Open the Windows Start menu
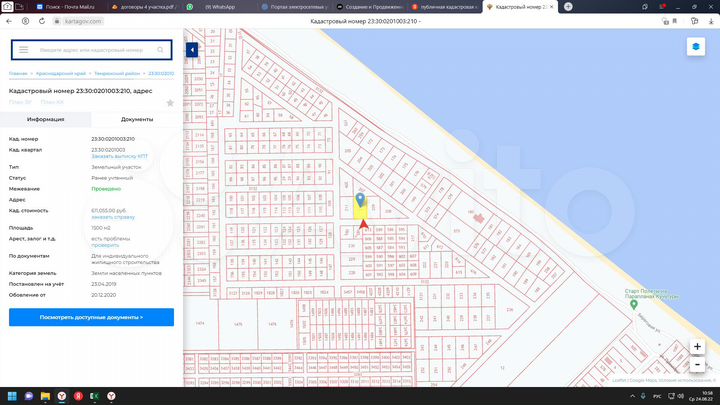This screenshot has width=720, height=405. pos(14,396)
